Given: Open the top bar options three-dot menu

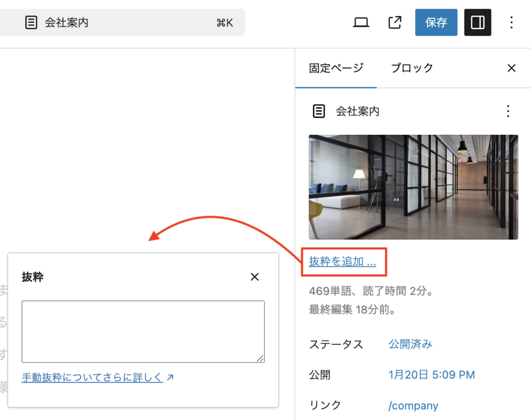Looking at the screenshot, I should 511,22.
